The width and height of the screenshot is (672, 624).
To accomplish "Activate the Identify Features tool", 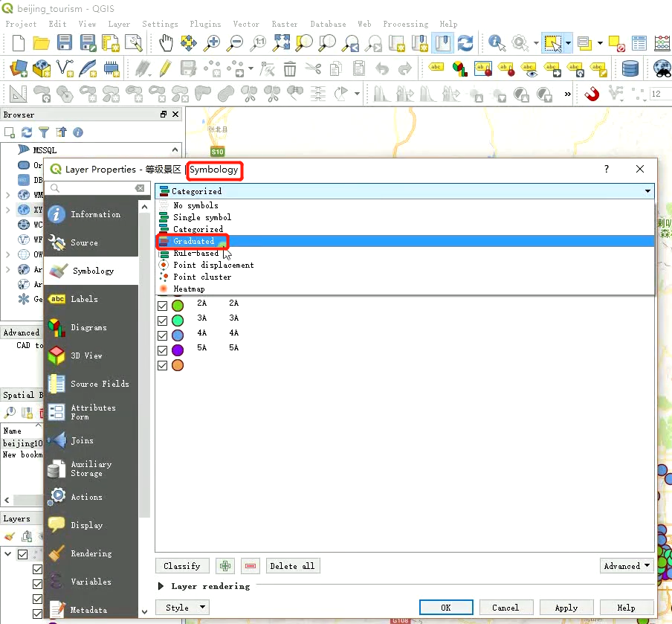I will click(x=497, y=43).
